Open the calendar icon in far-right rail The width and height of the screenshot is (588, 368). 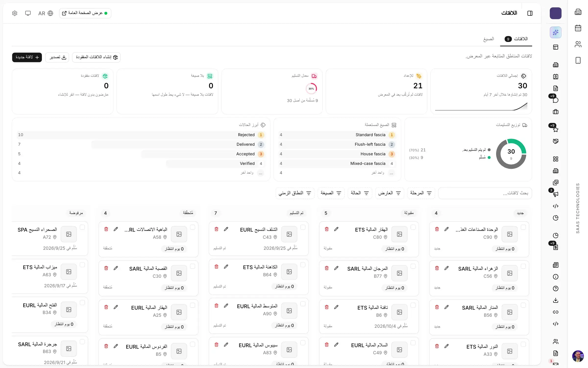(x=578, y=28)
